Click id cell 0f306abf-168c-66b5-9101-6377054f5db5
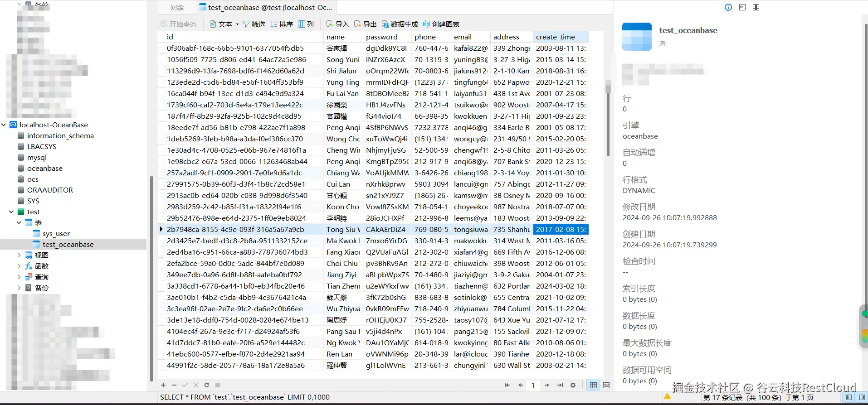 pos(244,48)
